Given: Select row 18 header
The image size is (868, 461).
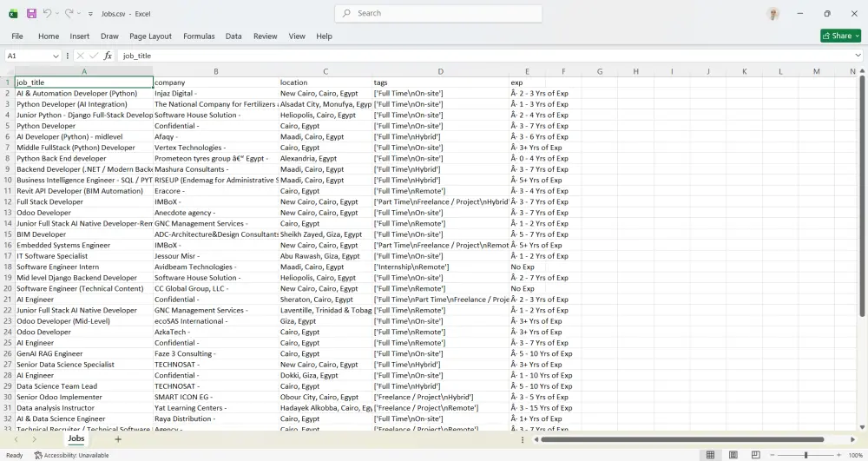Looking at the screenshot, I should tap(7, 267).
